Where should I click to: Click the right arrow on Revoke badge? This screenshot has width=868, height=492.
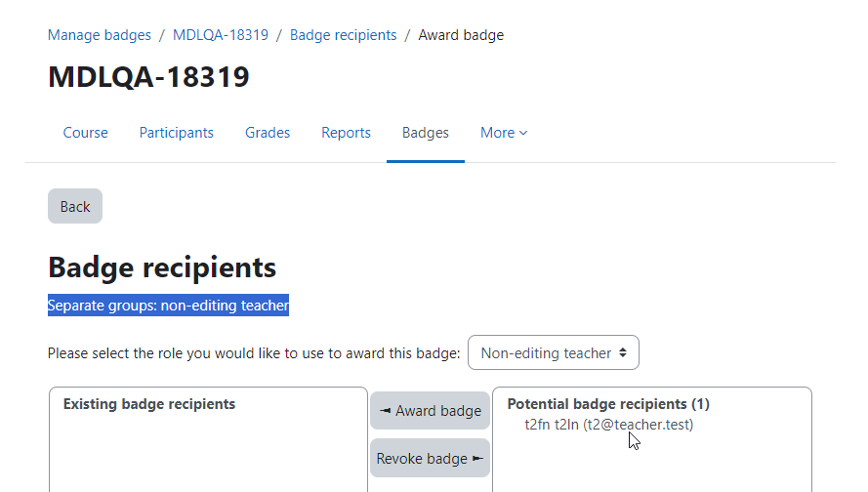[x=477, y=458]
